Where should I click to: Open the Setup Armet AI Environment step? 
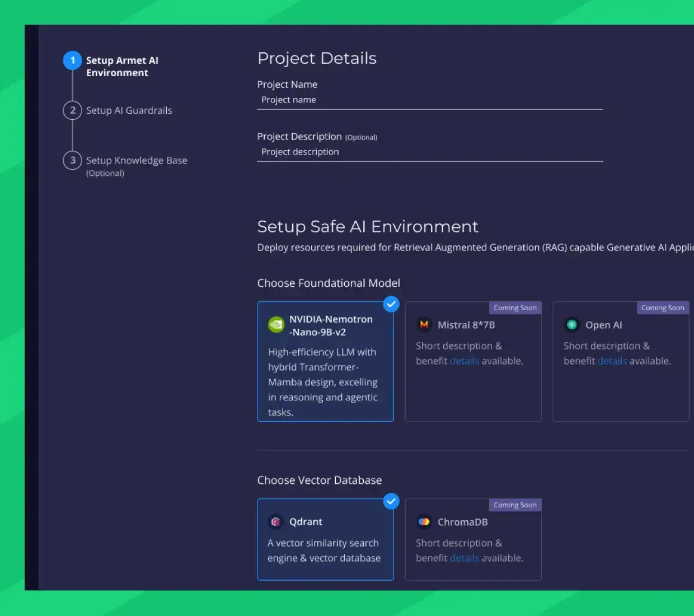click(122, 67)
